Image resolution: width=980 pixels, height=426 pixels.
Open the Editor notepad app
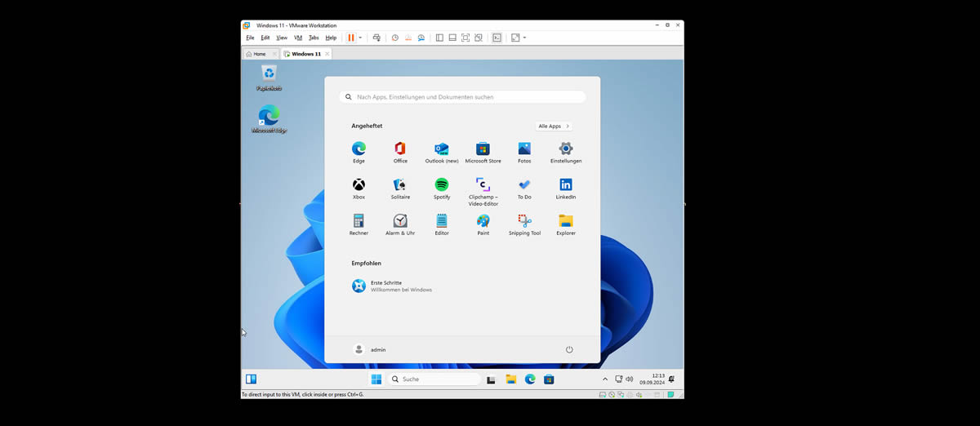442,224
